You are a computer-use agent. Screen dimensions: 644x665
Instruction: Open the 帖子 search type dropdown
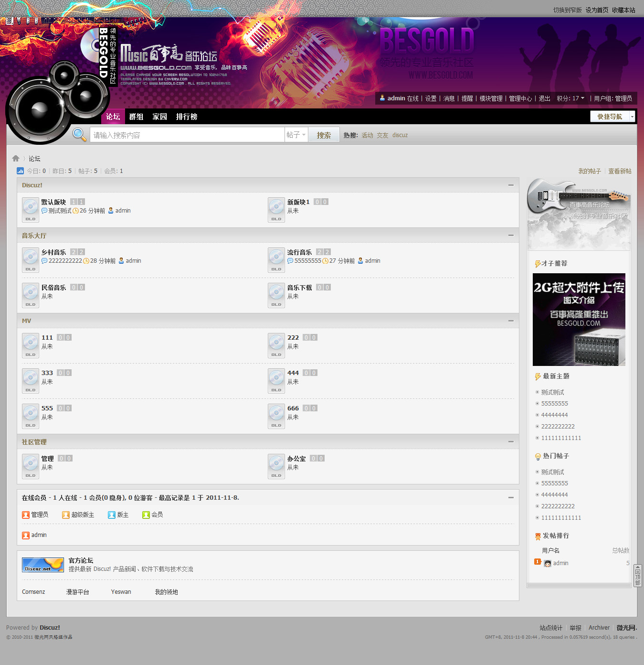[296, 135]
